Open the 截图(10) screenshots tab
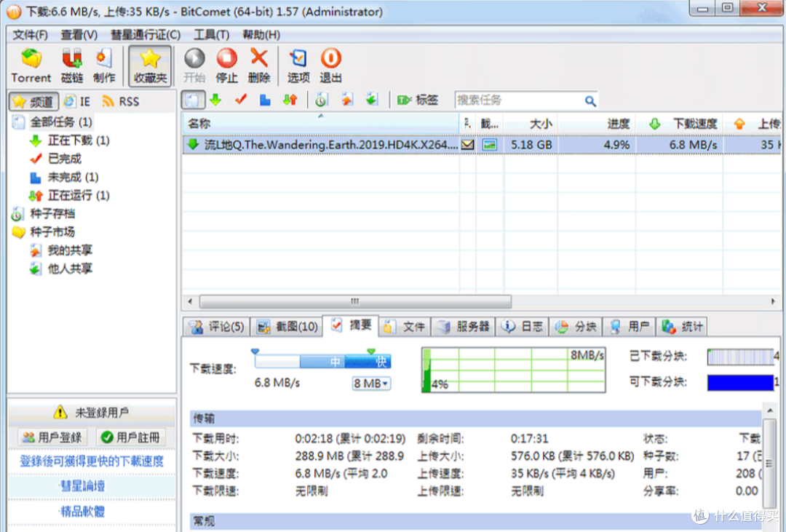The width and height of the screenshot is (786, 532). 287,327
